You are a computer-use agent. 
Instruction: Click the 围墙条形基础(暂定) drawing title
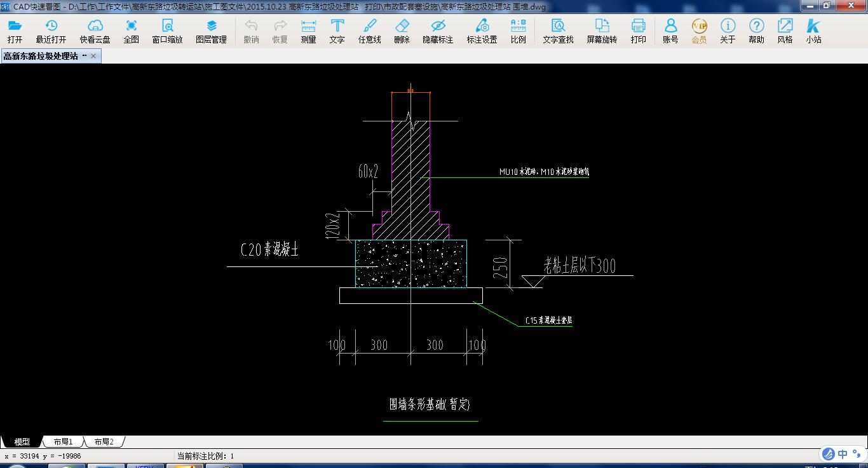click(x=430, y=404)
